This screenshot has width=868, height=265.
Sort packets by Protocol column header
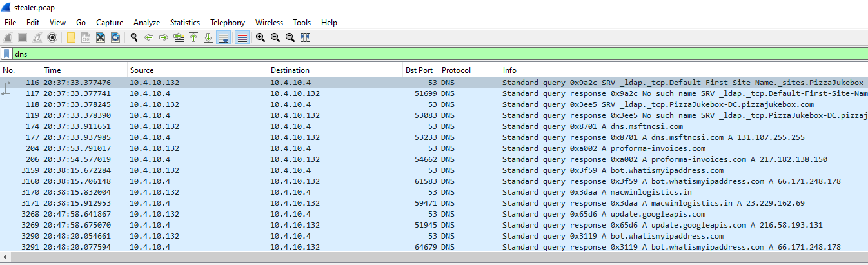[456, 70]
